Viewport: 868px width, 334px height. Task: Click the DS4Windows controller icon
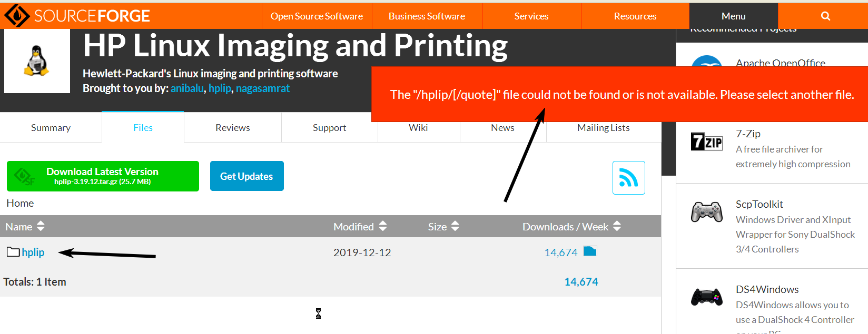click(x=706, y=297)
